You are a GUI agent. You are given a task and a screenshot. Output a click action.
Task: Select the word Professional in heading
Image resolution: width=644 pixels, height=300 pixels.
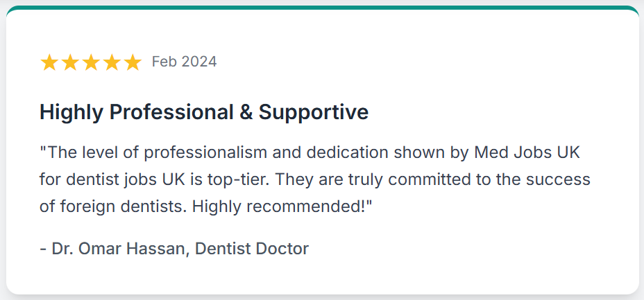point(171,112)
